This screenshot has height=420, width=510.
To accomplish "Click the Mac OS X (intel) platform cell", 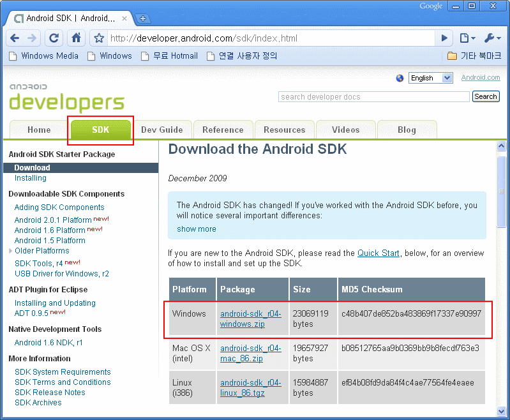I will 191,354.
